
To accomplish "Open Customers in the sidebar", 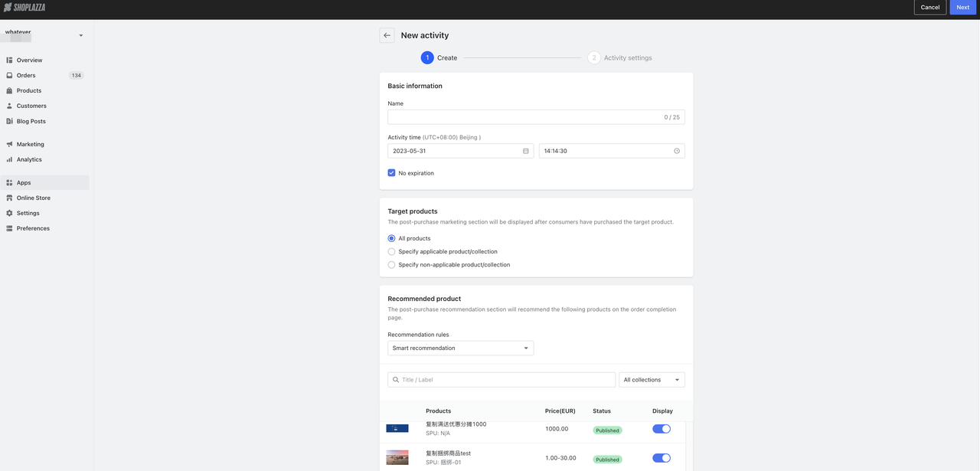I will click(46, 106).
